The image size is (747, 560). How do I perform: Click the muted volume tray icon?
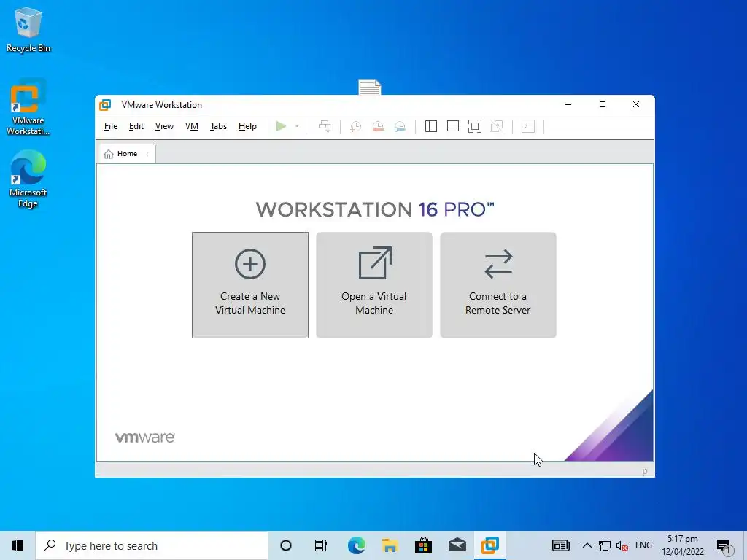click(x=622, y=545)
